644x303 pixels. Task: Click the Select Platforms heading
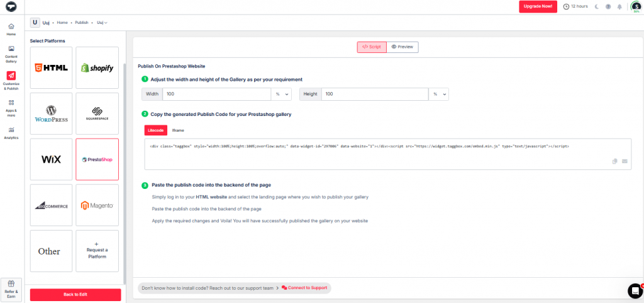(x=48, y=41)
